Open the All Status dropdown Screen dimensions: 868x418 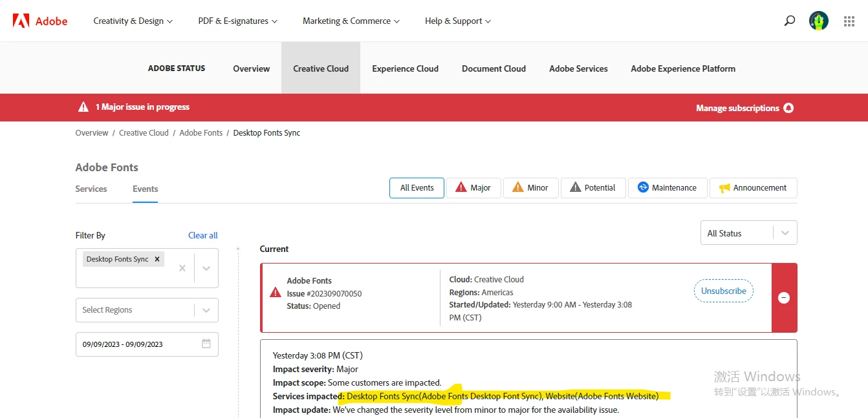point(749,233)
